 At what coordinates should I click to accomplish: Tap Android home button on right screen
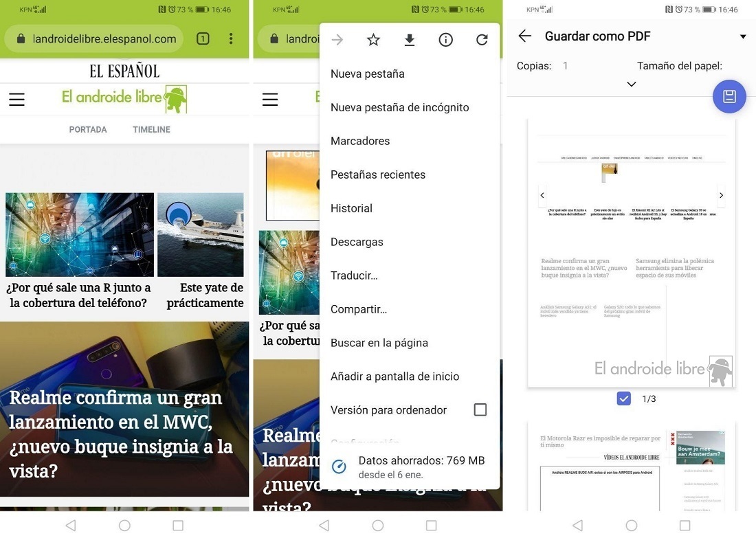(x=631, y=525)
